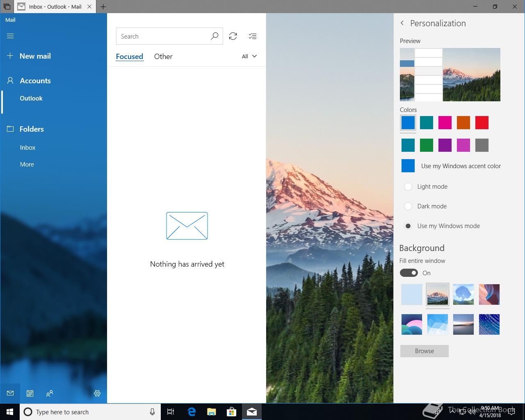The height and width of the screenshot is (420, 525).
Task: Choose the star trails background thumbnail
Action: coord(489,324)
